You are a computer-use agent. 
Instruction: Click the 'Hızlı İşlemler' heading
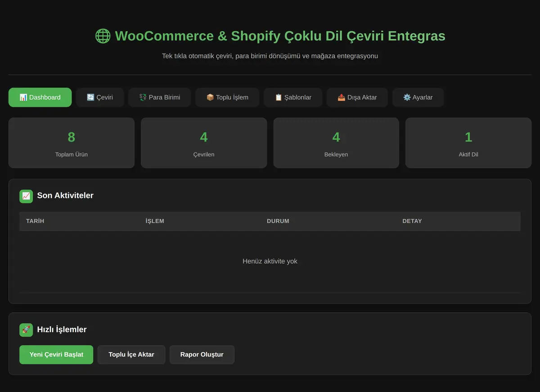click(x=62, y=330)
